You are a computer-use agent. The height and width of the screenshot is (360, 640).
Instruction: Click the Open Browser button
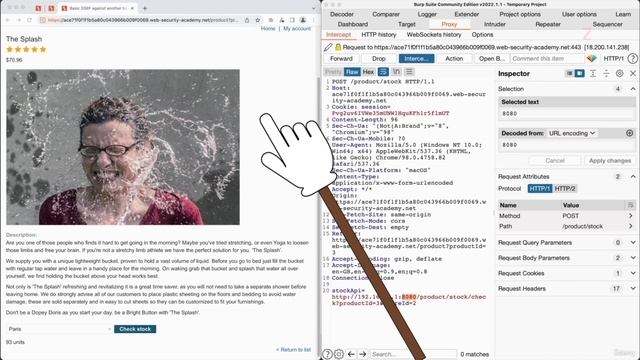pyautogui.click(x=491, y=59)
